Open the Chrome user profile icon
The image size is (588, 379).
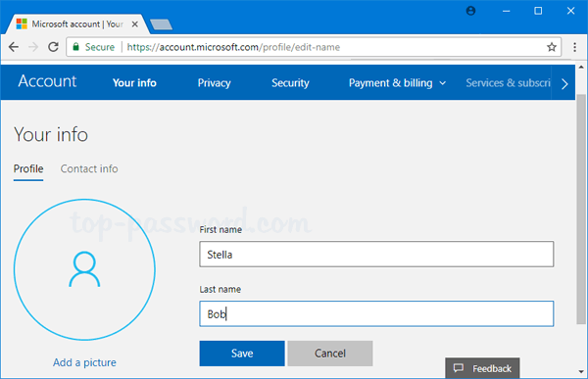[470, 11]
